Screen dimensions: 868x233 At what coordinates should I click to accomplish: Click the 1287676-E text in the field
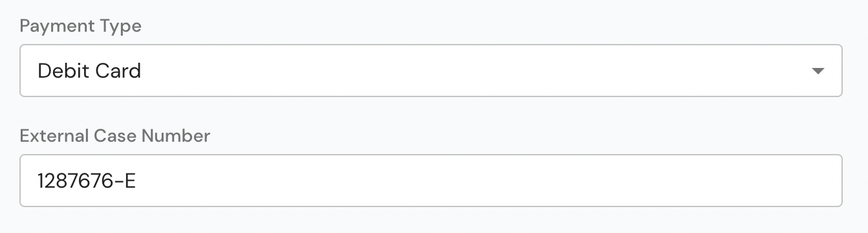coord(87,181)
